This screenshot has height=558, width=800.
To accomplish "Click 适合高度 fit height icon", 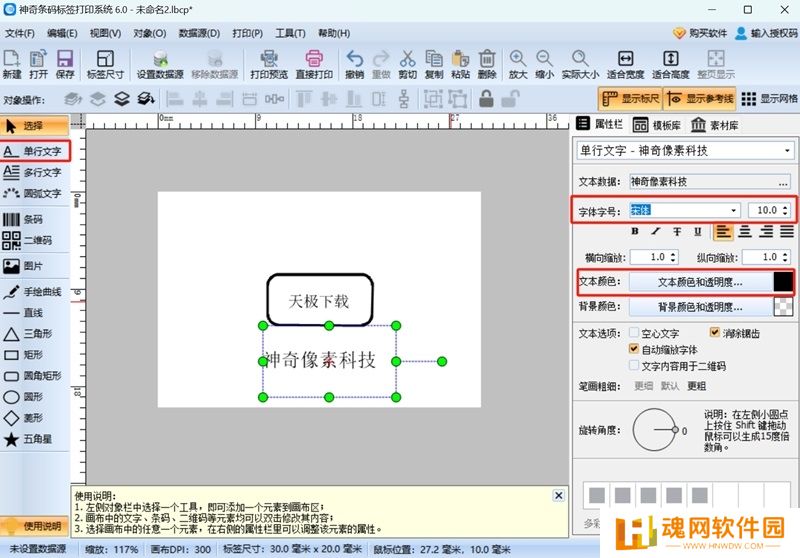I will 670,64.
